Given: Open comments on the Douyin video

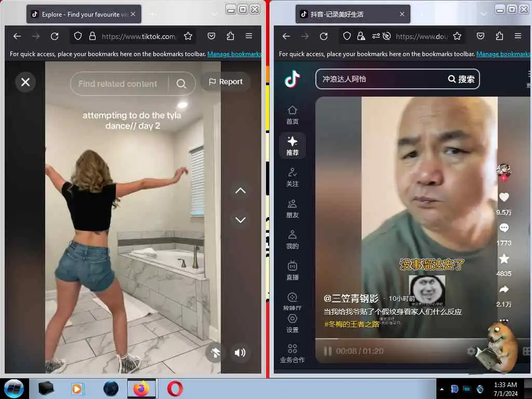Looking at the screenshot, I should pyautogui.click(x=504, y=228).
